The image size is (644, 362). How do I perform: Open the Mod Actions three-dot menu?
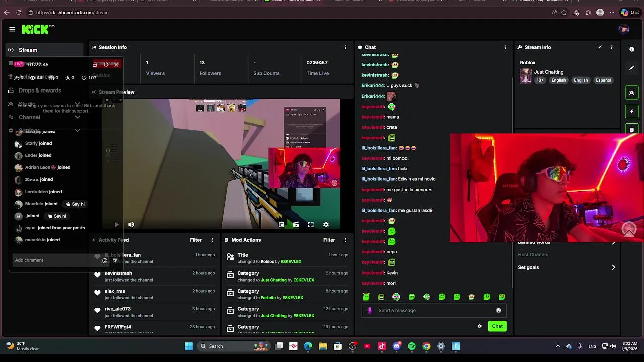345,240
